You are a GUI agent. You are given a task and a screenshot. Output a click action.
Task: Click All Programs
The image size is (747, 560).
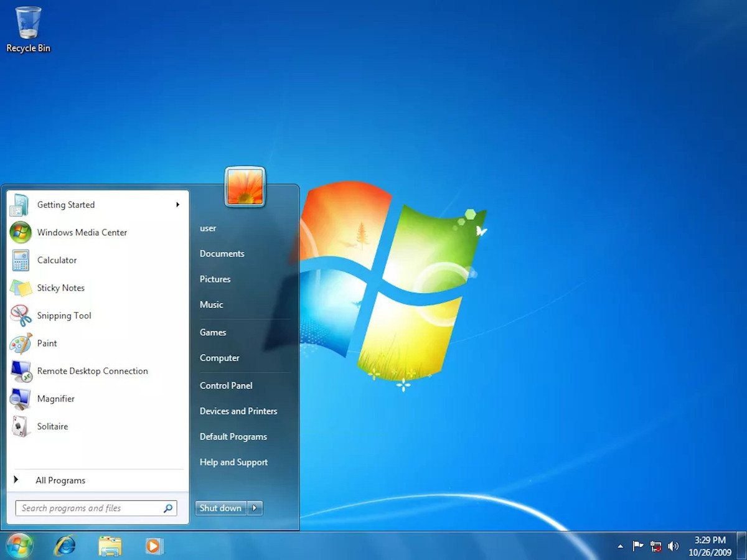point(60,480)
